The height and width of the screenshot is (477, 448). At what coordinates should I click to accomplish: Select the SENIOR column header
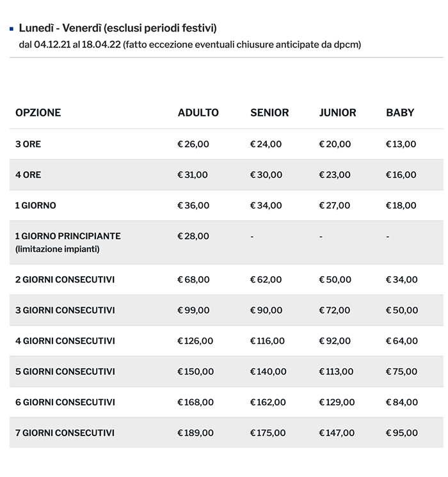point(269,113)
